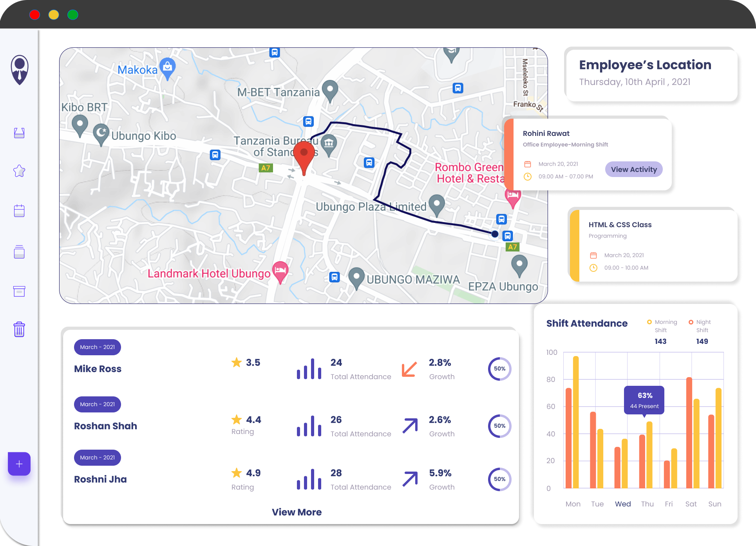Click the View More link
The height and width of the screenshot is (546, 756).
pos(297,512)
